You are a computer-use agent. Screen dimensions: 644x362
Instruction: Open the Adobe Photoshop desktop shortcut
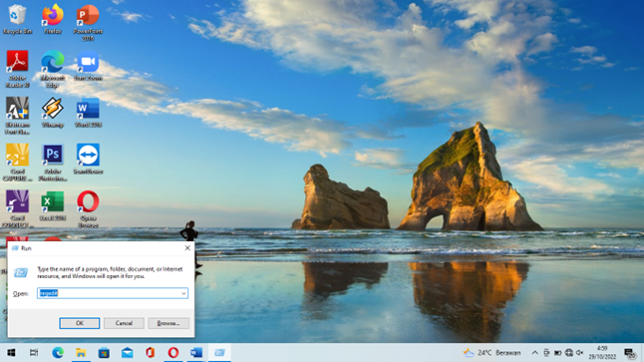click(53, 163)
